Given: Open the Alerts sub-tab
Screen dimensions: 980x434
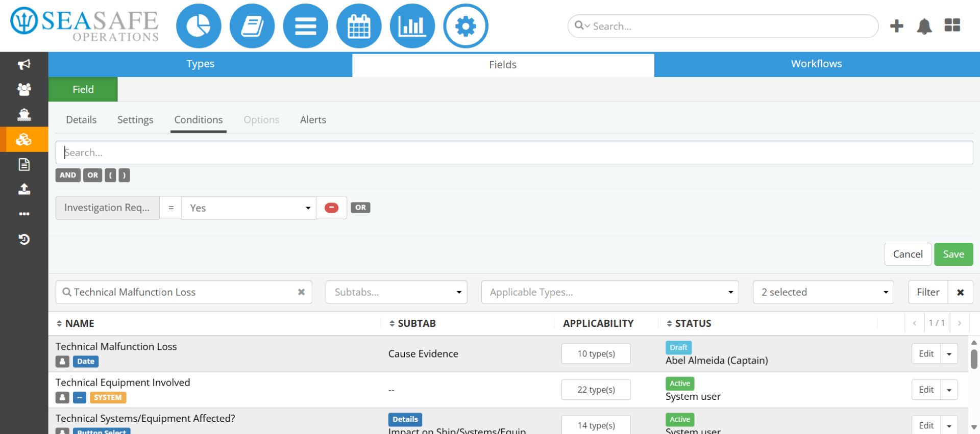Looking at the screenshot, I should [x=313, y=120].
